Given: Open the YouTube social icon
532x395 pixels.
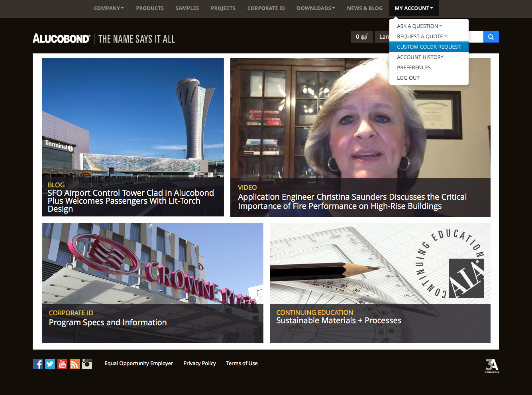Looking at the screenshot, I should click(x=62, y=364).
